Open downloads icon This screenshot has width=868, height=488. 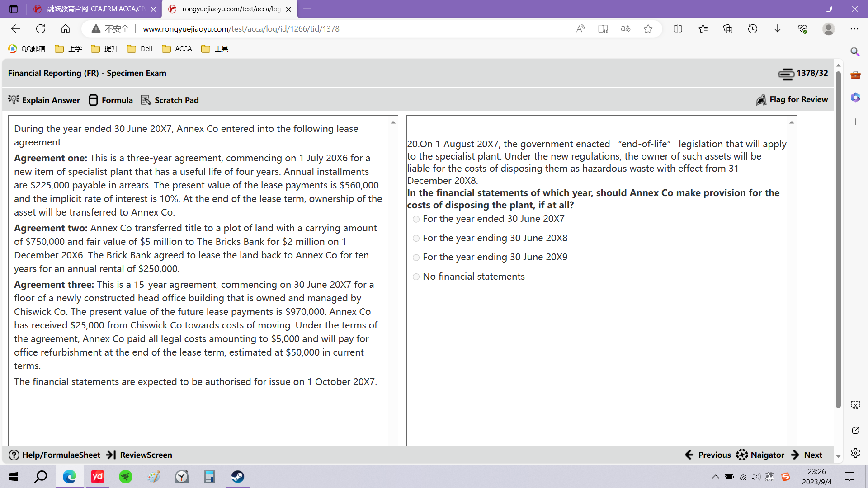[778, 29]
